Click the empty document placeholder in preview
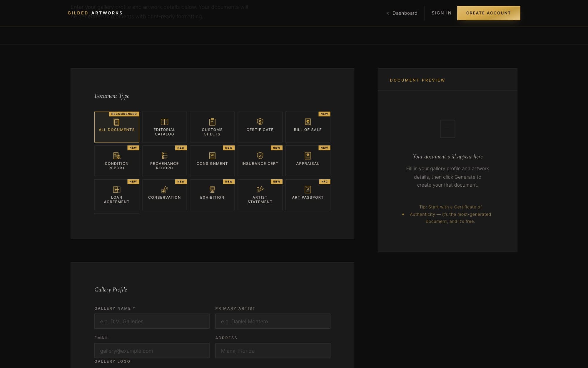Viewport: 588px width, 368px height. tap(447, 129)
